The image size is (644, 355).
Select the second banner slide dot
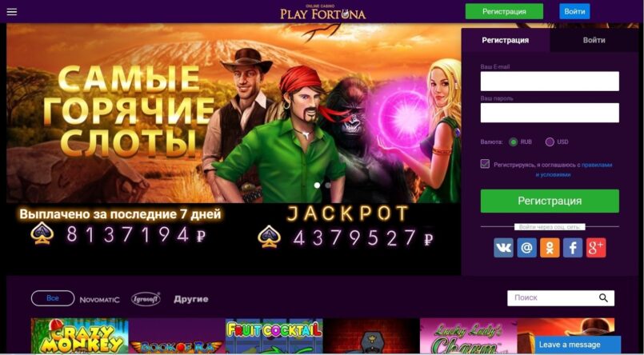328,185
